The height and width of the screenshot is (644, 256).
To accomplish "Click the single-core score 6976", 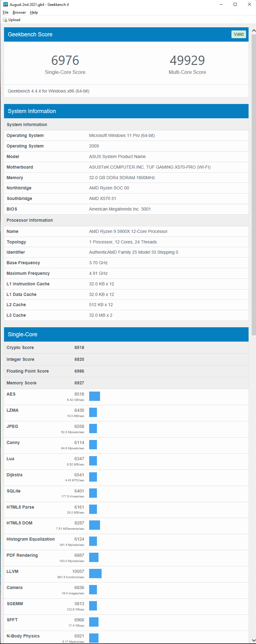I will (x=65, y=61).
